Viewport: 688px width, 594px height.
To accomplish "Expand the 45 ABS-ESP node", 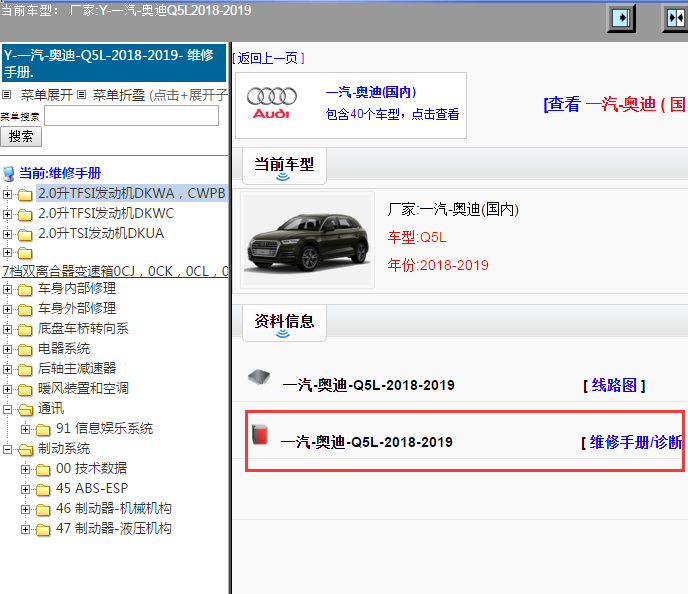I will pos(25,489).
